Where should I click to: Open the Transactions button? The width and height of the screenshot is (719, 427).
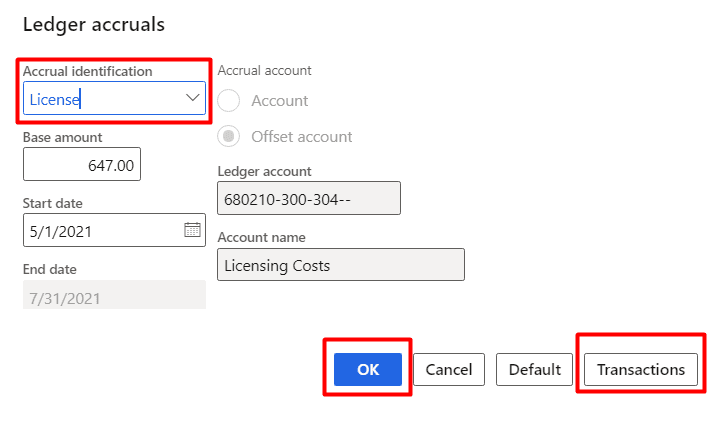tap(640, 369)
